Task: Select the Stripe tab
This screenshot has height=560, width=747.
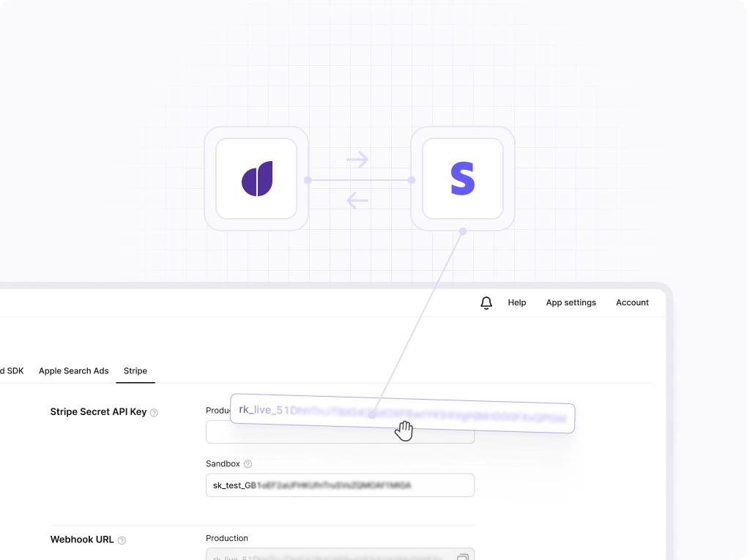Action: coord(135,371)
